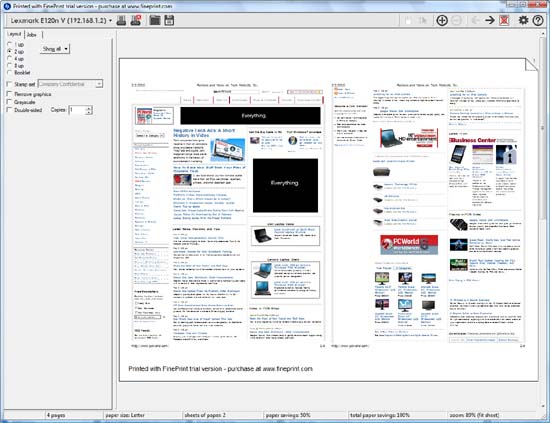Click the left page in the sheet preview
This screenshot has width=550, height=423.
point(228,215)
